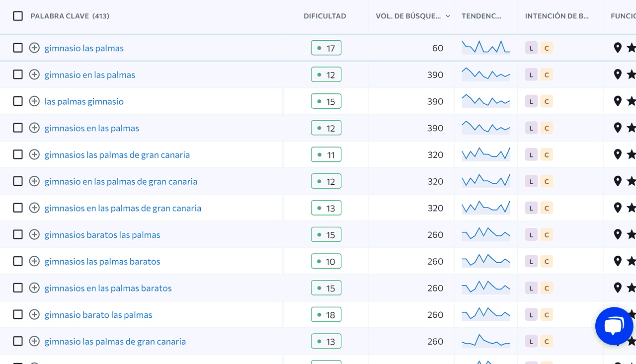The width and height of the screenshot is (636, 364).
Task: Check the 'gimnasio en las palmas' row checkbox
Action: pyautogui.click(x=18, y=74)
